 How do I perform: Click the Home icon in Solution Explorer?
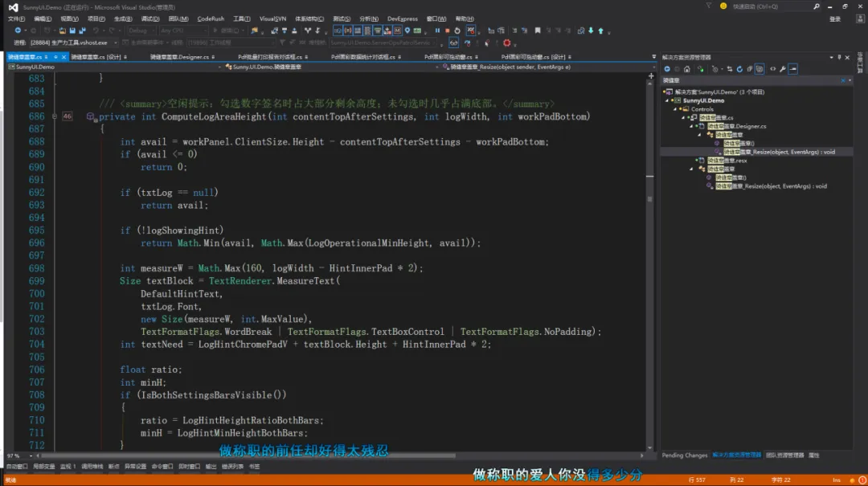tap(687, 69)
